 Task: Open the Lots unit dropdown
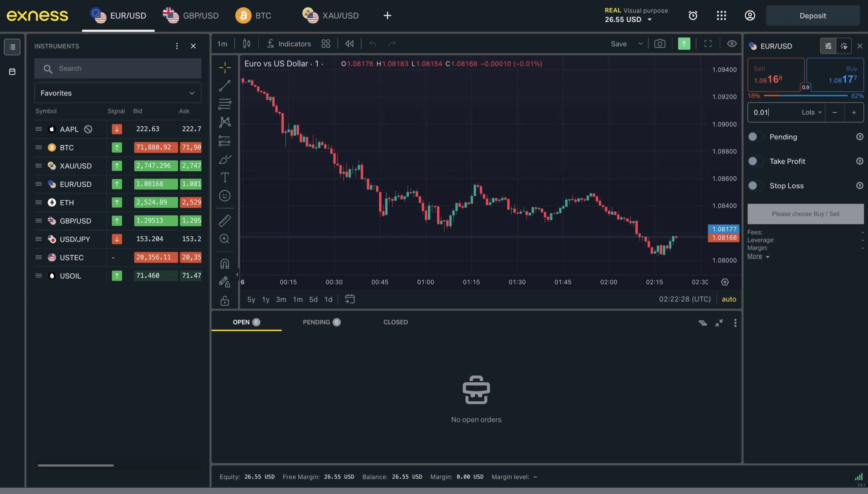pyautogui.click(x=811, y=112)
